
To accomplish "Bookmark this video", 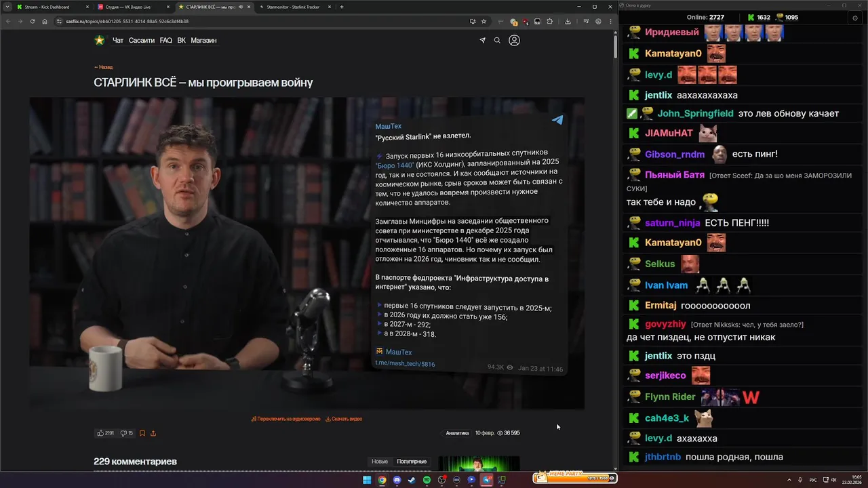I will coord(142,433).
